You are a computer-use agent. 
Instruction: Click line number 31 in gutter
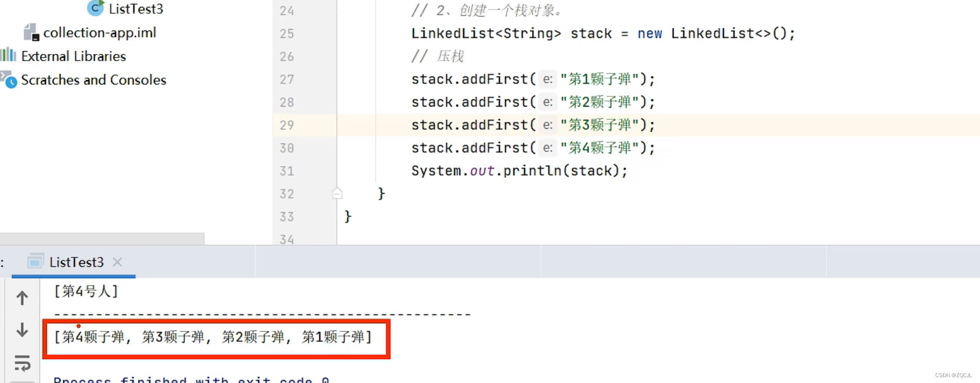[x=287, y=171]
